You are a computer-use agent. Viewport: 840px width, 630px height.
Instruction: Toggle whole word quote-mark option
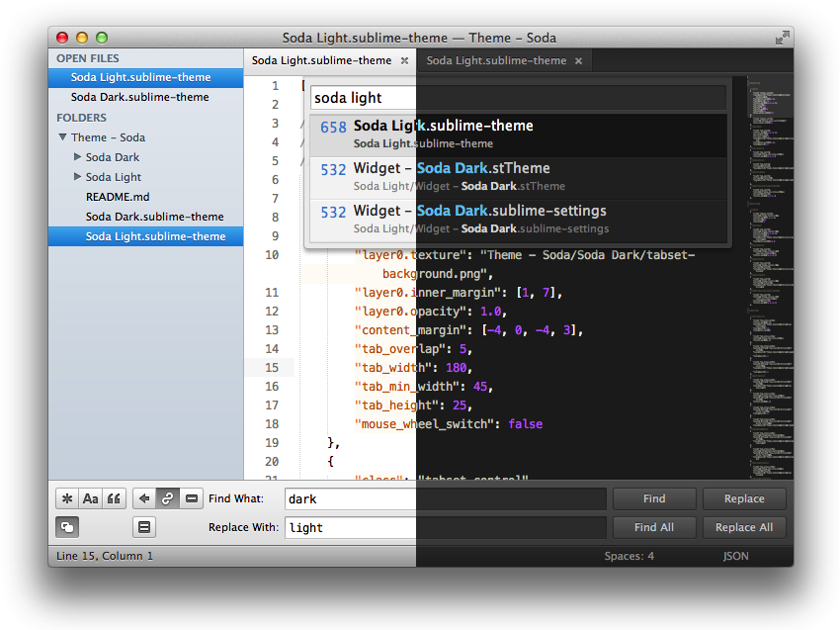(x=114, y=498)
